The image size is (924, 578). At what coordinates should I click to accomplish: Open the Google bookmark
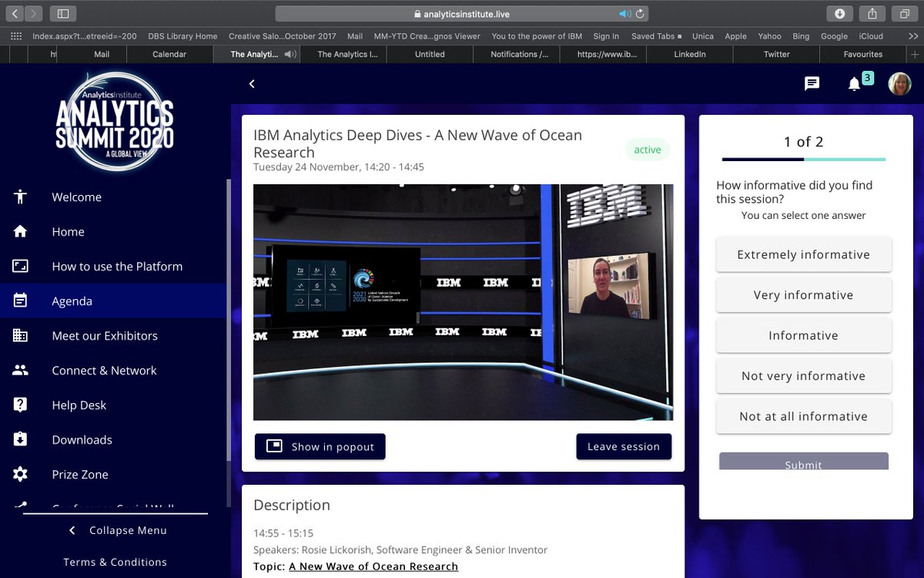pyautogui.click(x=834, y=36)
